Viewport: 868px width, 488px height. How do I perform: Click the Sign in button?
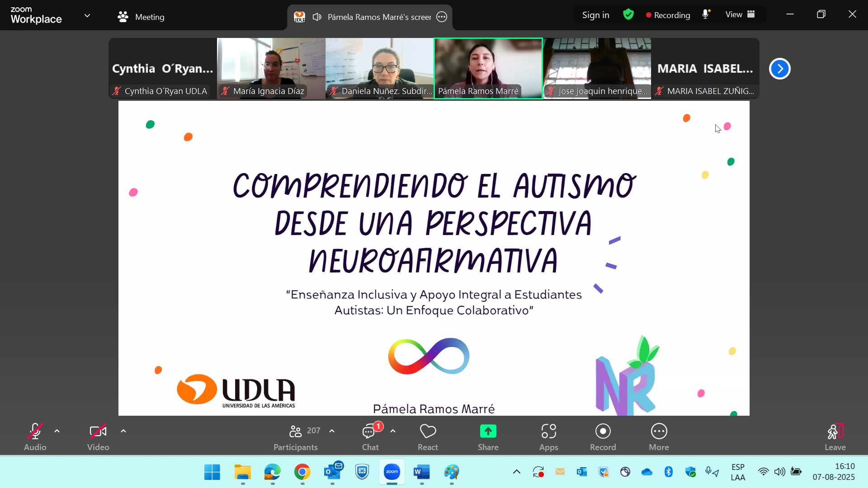click(595, 15)
